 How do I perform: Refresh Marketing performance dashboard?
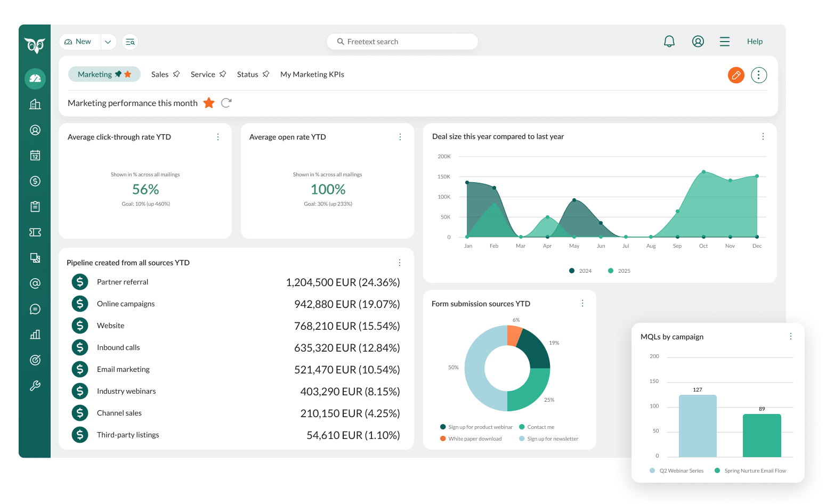click(226, 103)
